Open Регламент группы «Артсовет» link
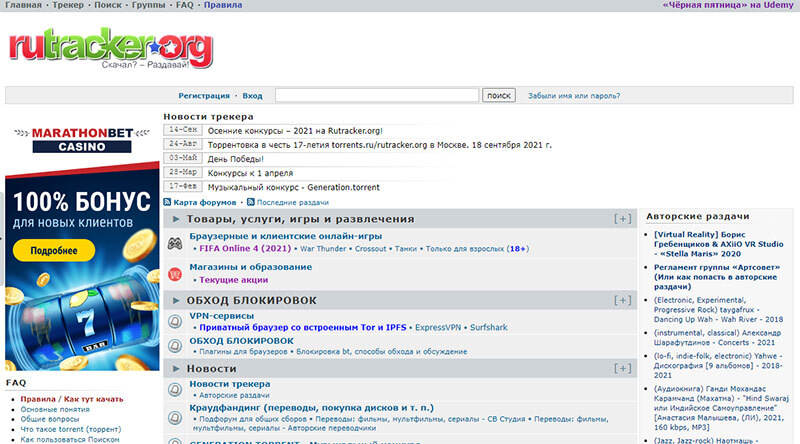Viewport: 800px width, 444px height. [x=717, y=277]
